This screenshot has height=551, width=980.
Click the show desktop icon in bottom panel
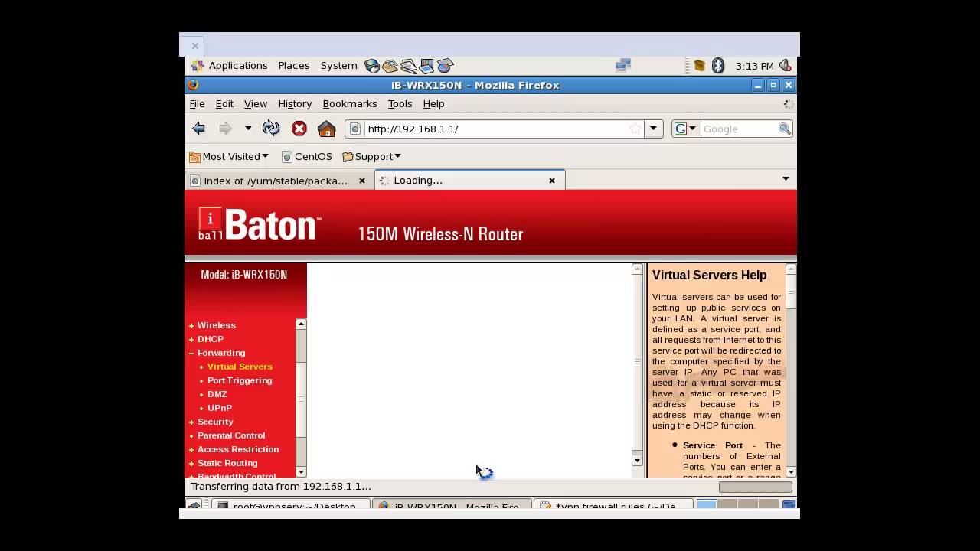[194, 505]
